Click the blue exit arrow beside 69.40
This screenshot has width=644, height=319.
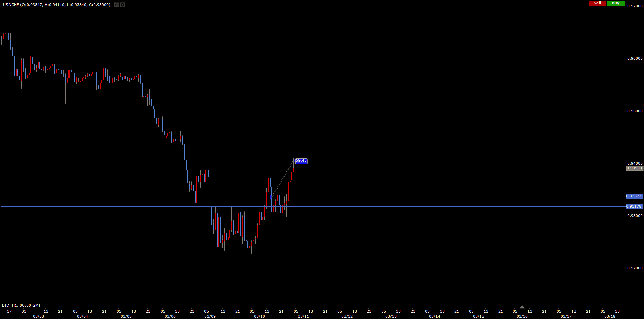coord(294,160)
